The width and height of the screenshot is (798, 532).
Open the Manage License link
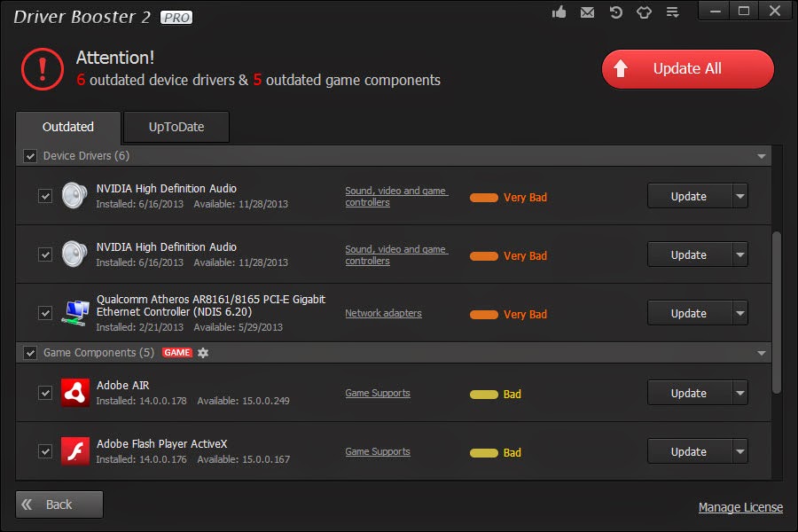[x=740, y=507]
